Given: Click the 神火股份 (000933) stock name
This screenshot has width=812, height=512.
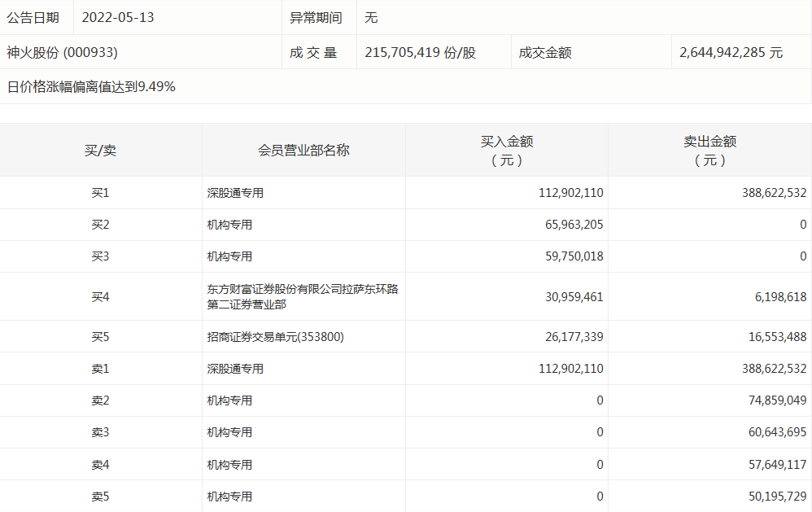Looking at the screenshot, I should (63, 52).
